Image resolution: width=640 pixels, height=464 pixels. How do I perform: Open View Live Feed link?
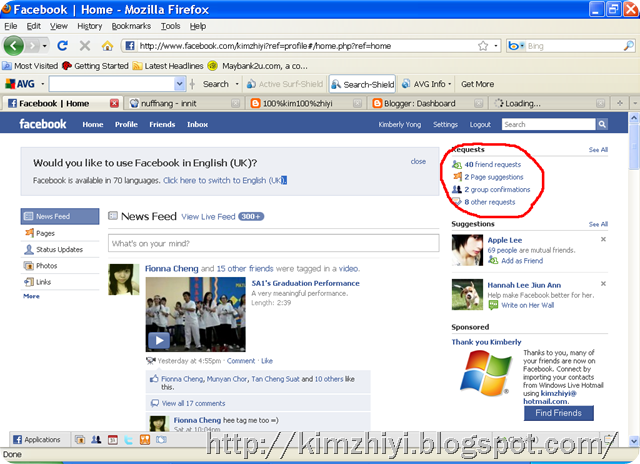tap(208, 217)
